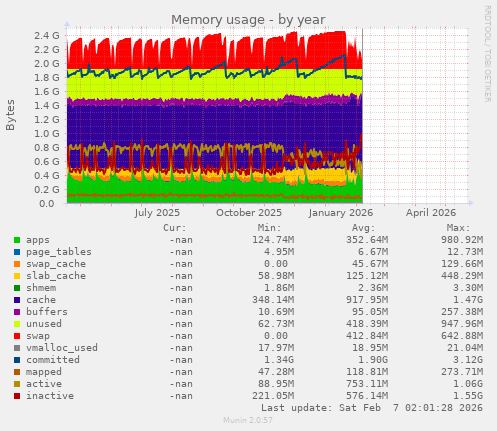The height and width of the screenshot is (431, 497).
Task: Click the lime unused legend swatch
Action: coord(17,324)
